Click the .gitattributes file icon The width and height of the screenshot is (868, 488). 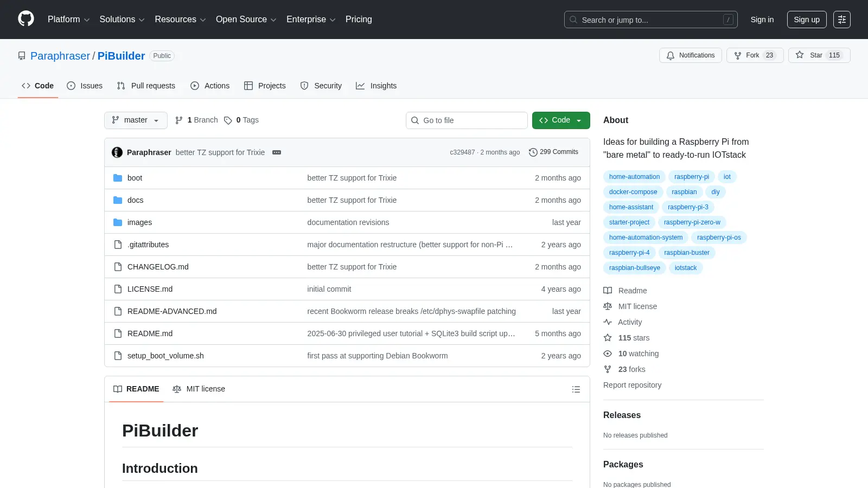coord(118,245)
